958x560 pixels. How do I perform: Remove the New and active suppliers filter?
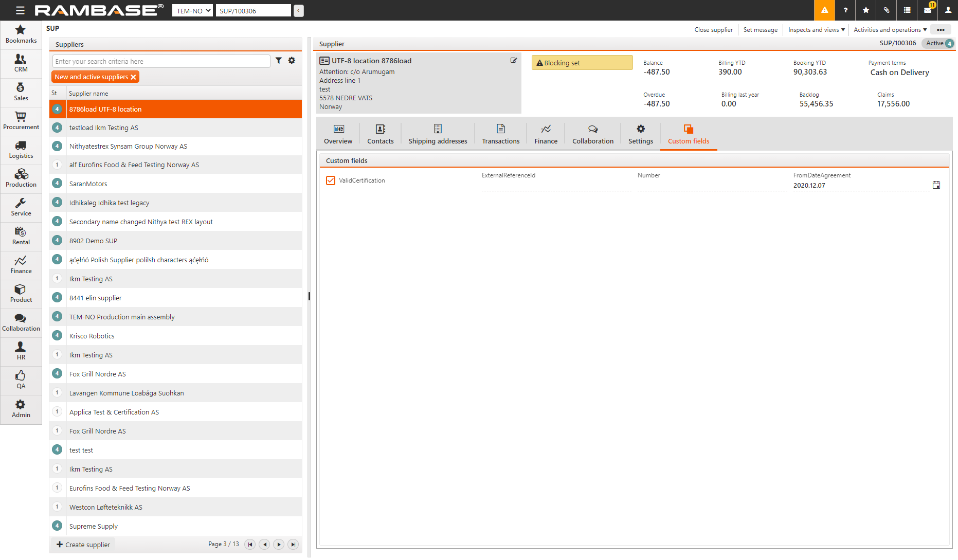(133, 77)
